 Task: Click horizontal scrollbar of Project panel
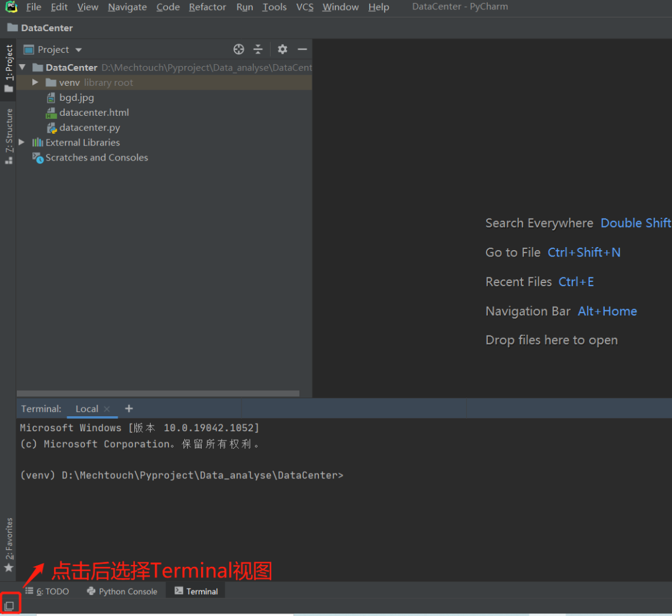point(157,393)
